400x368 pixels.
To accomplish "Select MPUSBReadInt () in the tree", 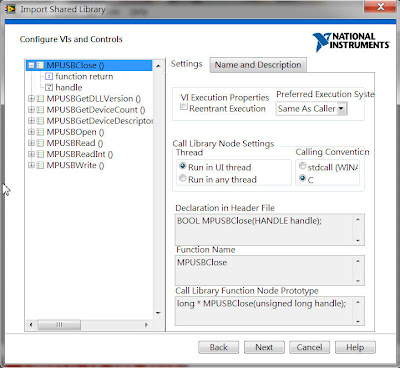I will (x=80, y=154).
